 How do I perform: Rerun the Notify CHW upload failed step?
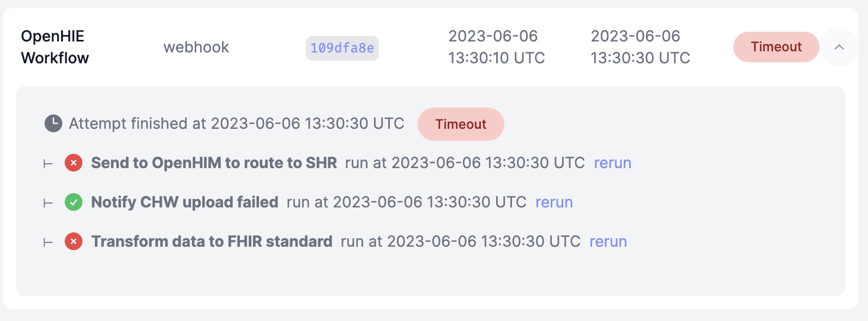(554, 202)
